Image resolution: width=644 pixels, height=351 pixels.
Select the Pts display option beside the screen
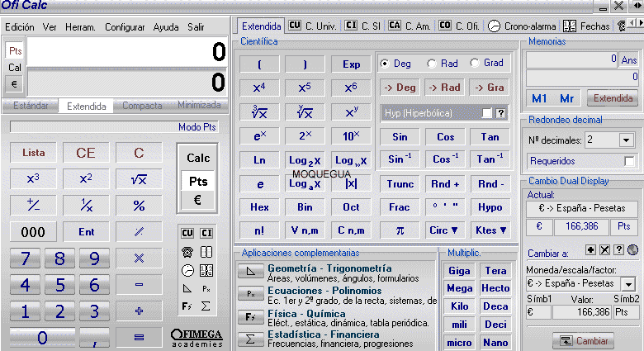coord(15,51)
